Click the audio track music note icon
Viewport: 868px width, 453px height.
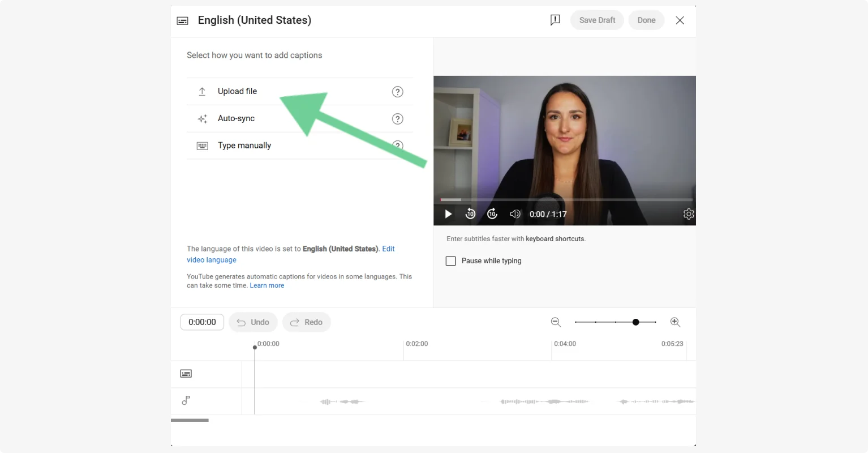(x=186, y=400)
